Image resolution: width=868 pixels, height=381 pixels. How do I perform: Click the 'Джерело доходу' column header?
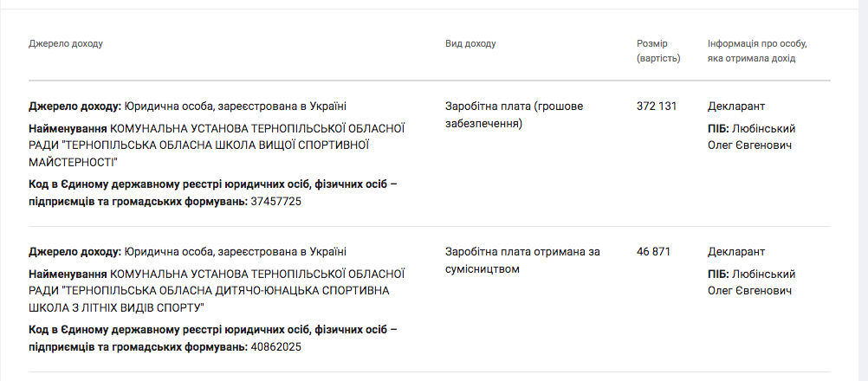click(65, 43)
